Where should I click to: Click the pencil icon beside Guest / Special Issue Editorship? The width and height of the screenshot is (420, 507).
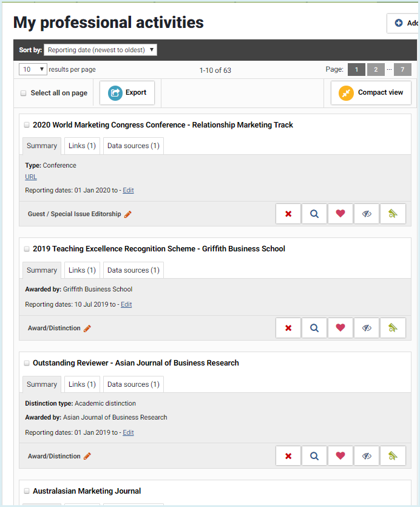[128, 214]
